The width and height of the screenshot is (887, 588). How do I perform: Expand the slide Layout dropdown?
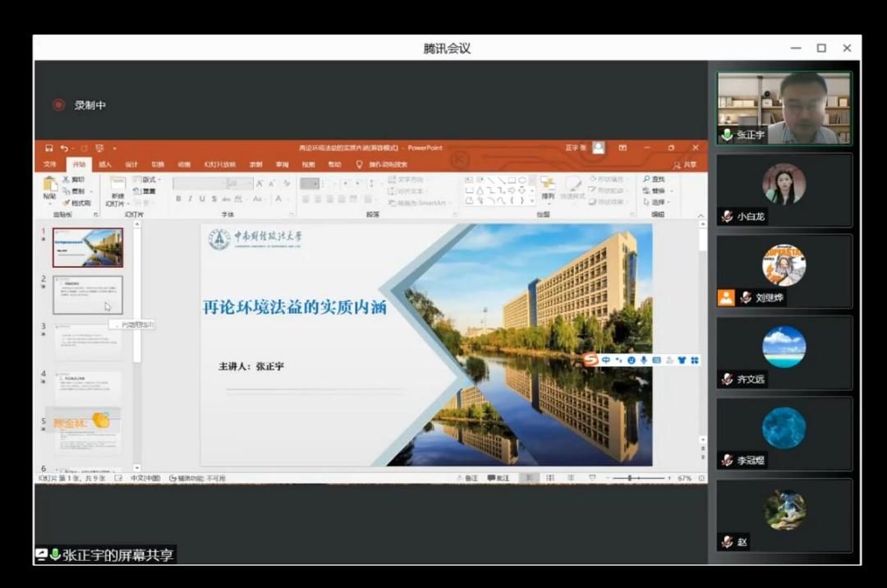tap(149, 179)
